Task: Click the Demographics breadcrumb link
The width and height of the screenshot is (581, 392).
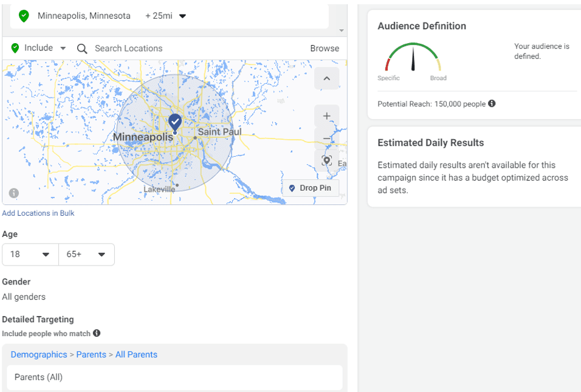Action: 38,354
